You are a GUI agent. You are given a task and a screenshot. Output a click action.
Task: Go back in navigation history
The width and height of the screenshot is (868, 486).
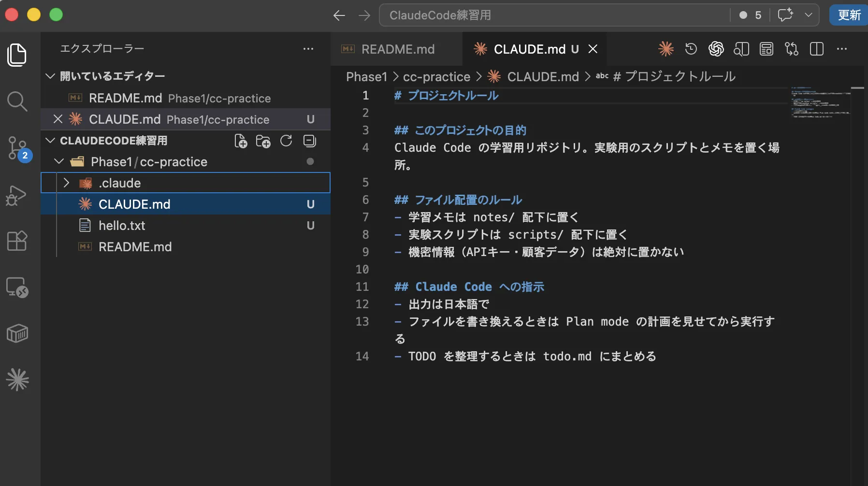[x=339, y=15]
